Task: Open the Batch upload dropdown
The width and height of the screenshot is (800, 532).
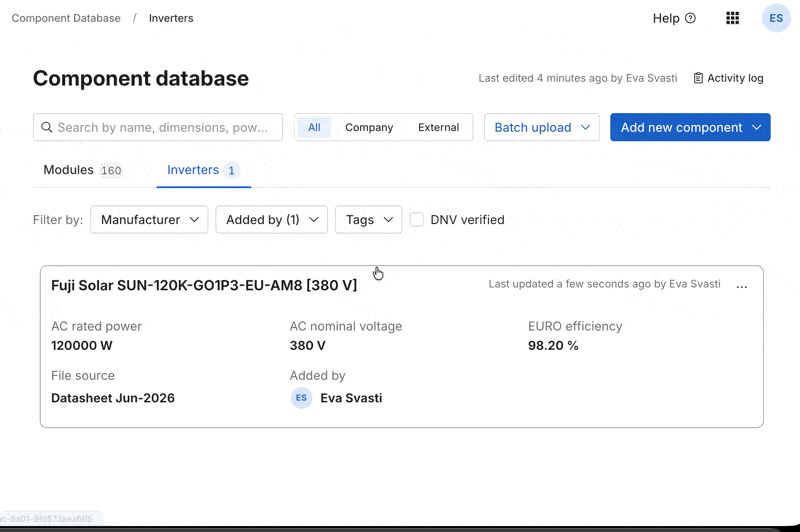Action: coord(542,128)
